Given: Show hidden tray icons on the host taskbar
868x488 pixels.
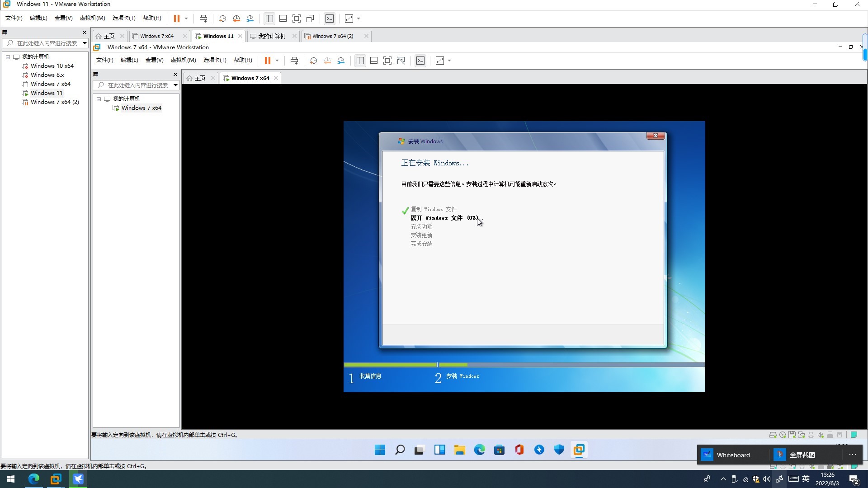Looking at the screenshot, I should (x=723, y=479).
